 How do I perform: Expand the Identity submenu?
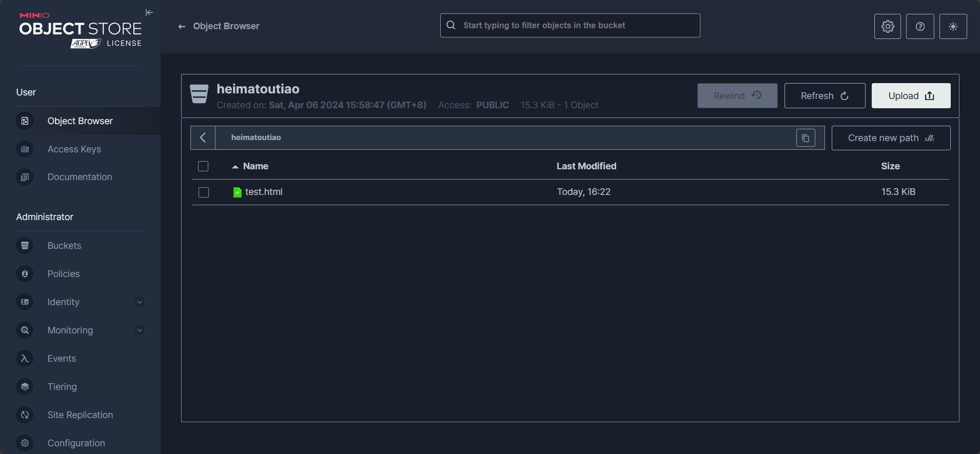point(140,302)
